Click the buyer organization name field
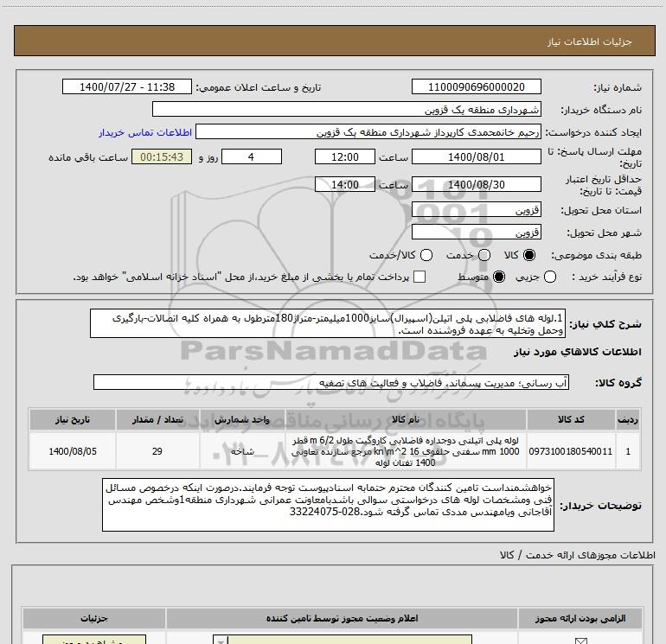 pos(347,109)
